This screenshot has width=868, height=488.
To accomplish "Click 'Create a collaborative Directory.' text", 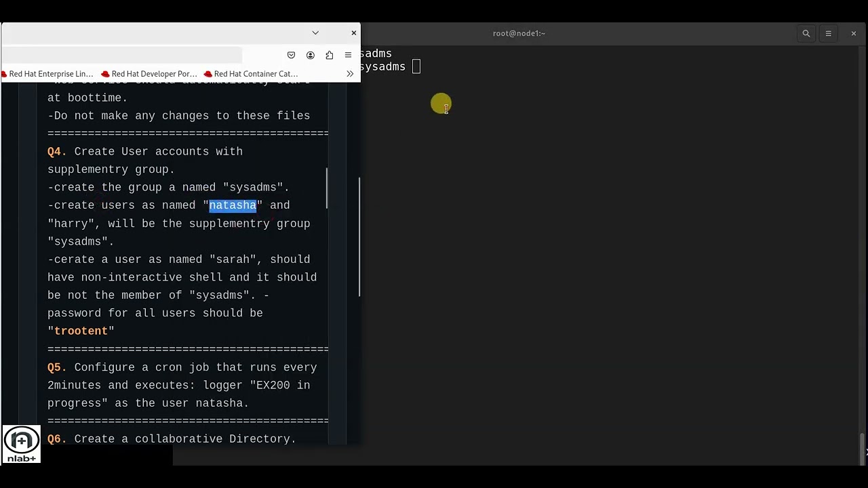I will (185, 439).
